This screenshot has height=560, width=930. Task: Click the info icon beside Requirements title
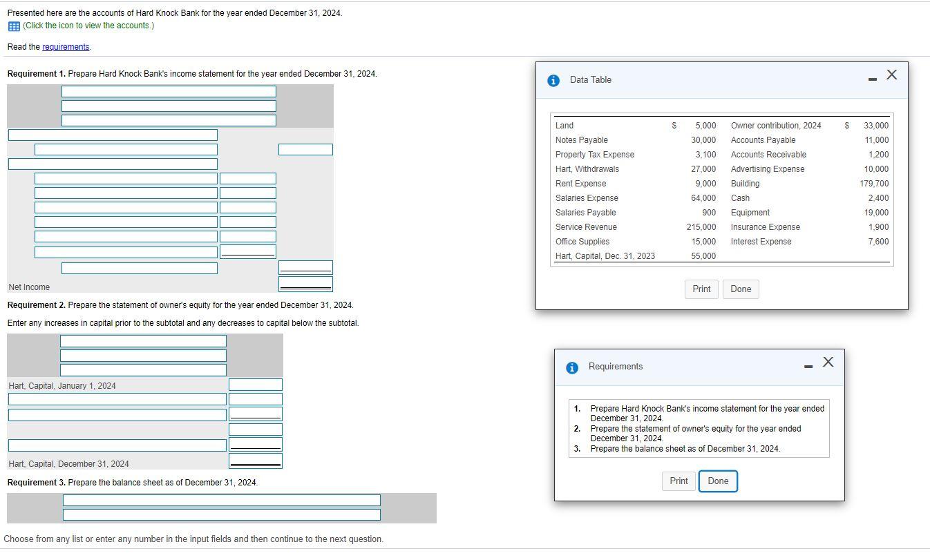click(572, 367)
